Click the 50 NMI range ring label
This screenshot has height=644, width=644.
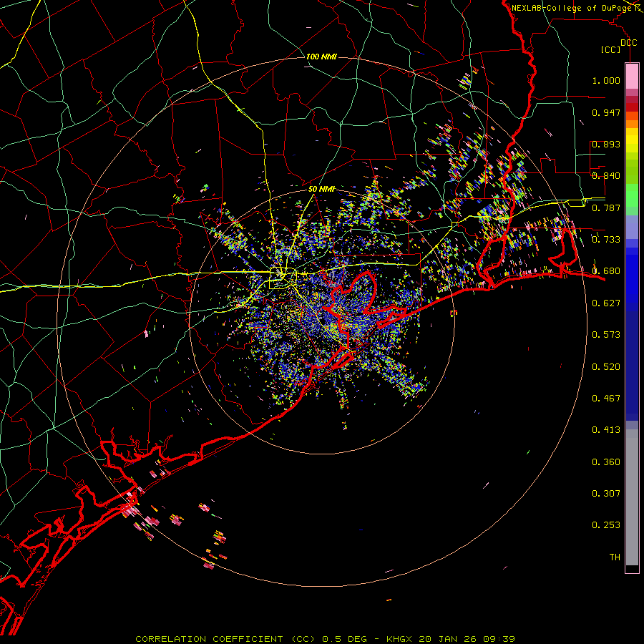point(321,190)
